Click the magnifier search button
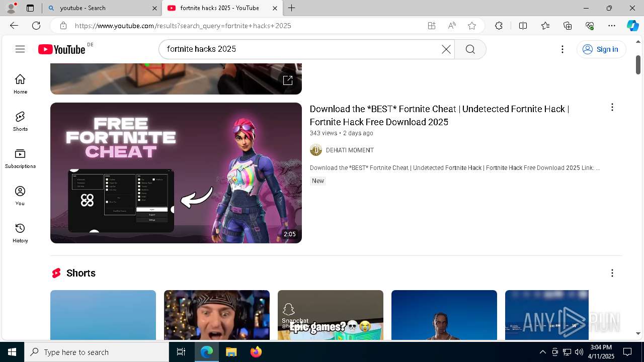Screen dimensions: 644x362 (470, 49)
